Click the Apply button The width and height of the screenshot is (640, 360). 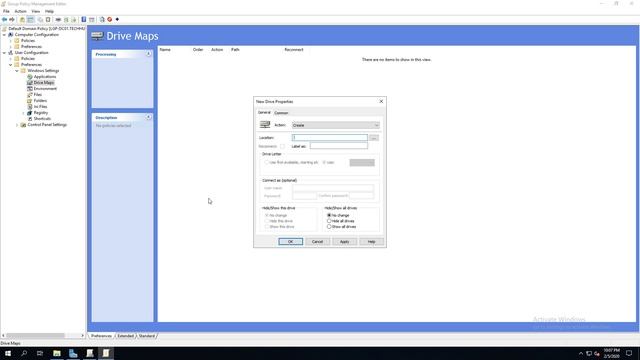[x=344, y=242]
